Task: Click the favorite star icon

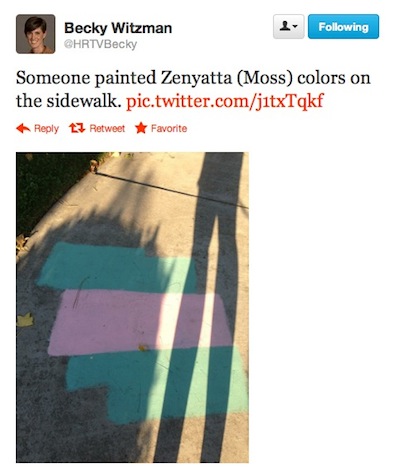Action: pyautogui.click(x=141, y=128)
